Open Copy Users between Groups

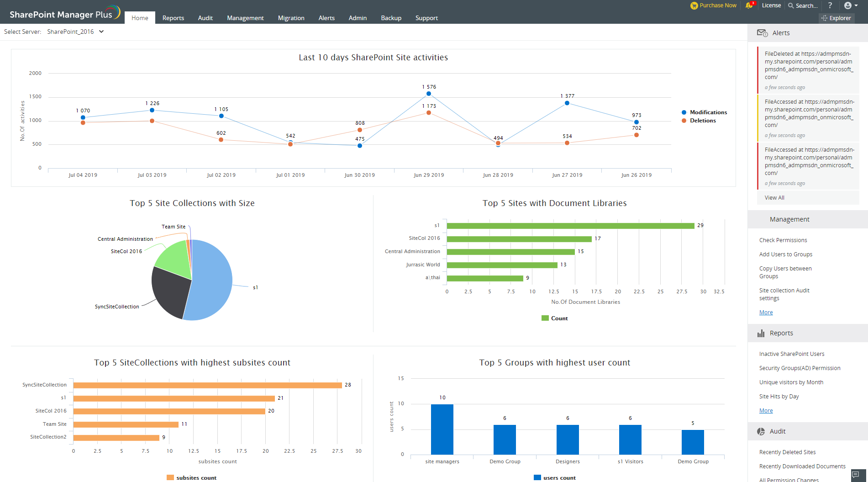(x=785, y=272)
